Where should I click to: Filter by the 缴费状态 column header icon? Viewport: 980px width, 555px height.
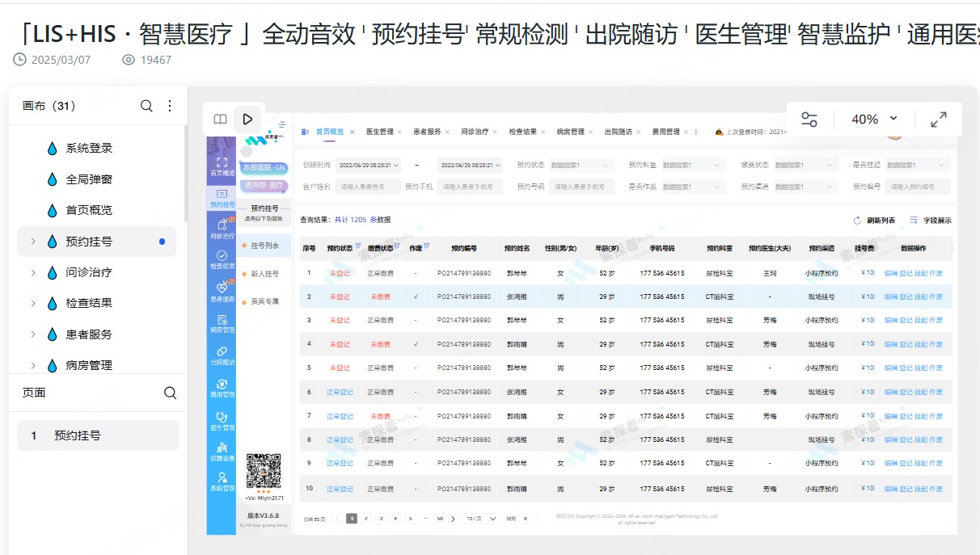[398, 246]
